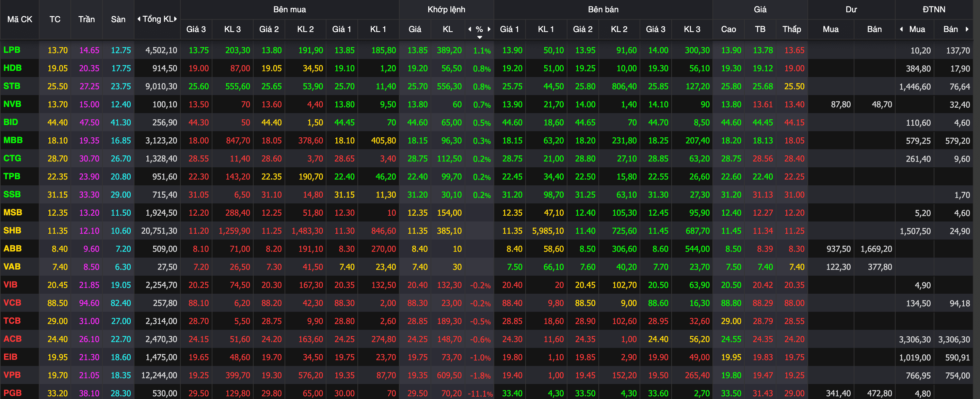Open SSB stock symbol
980x399 pixels.
click(x=12, y=194)
